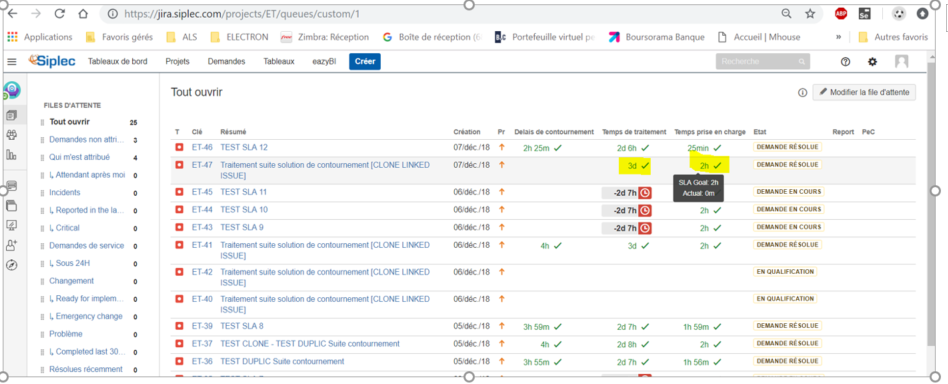Open the Tableaux de bord menu
Image resolution: width=948 pixels, height=384 pixels.
[117, 62]
